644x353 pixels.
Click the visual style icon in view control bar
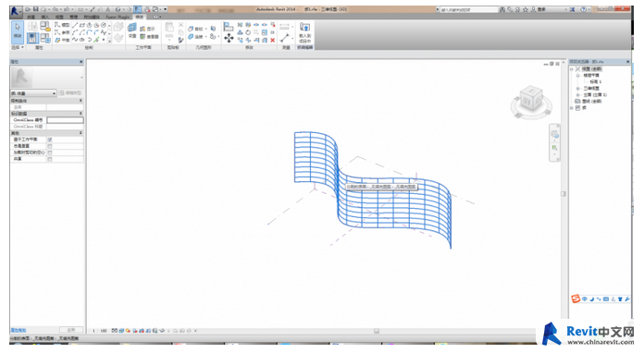coord(121,331)
